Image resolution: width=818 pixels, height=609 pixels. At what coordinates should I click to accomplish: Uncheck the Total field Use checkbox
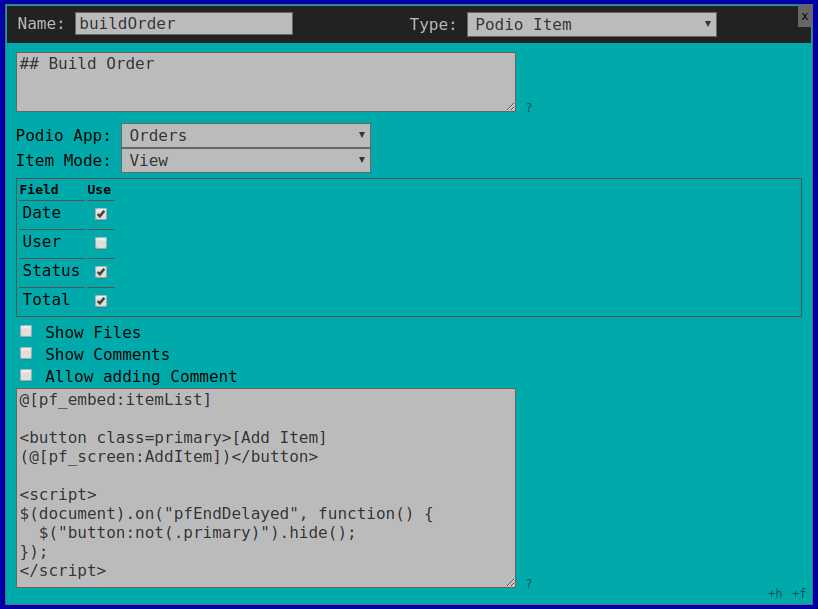pyautogui.click(x=101, y=301)
